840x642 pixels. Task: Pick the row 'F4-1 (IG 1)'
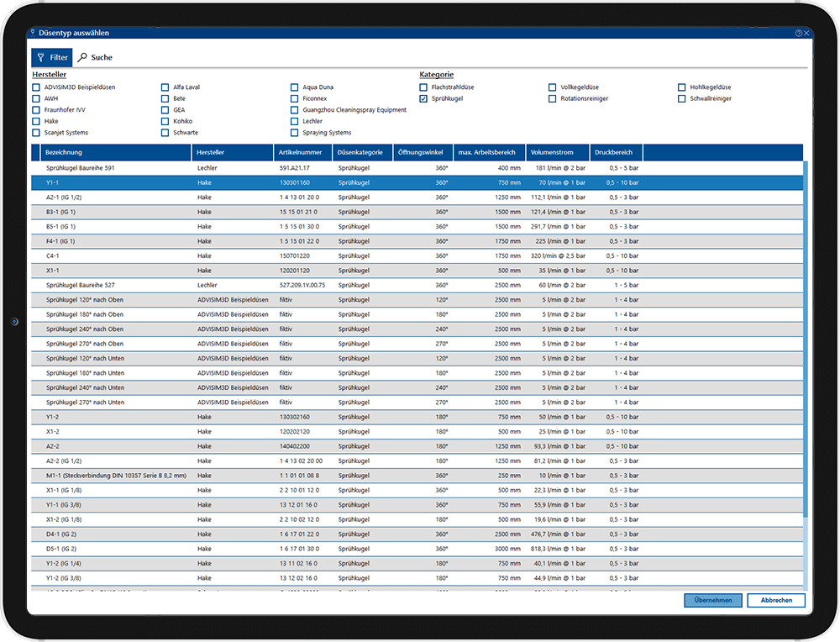tap(417, 241)
